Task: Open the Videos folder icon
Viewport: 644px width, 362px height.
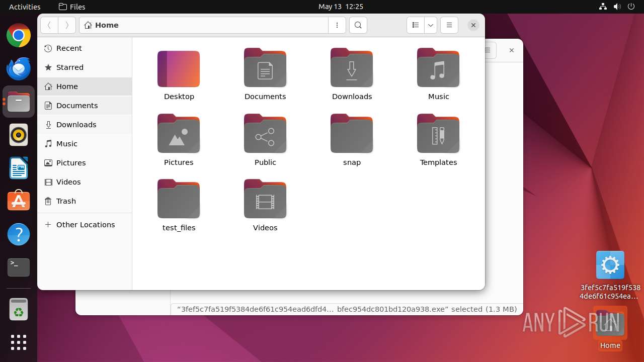Action: 265,199
